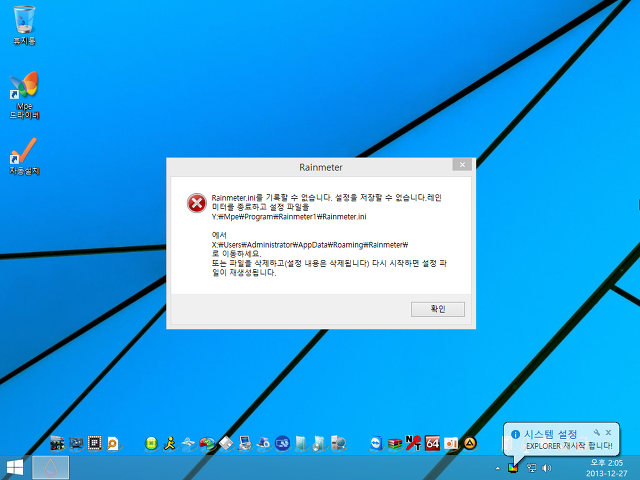Launch the gray diamond floppy dock icon
Image resolution: width=640 pixels, height=480 pixels.
[x=226, y=443]
